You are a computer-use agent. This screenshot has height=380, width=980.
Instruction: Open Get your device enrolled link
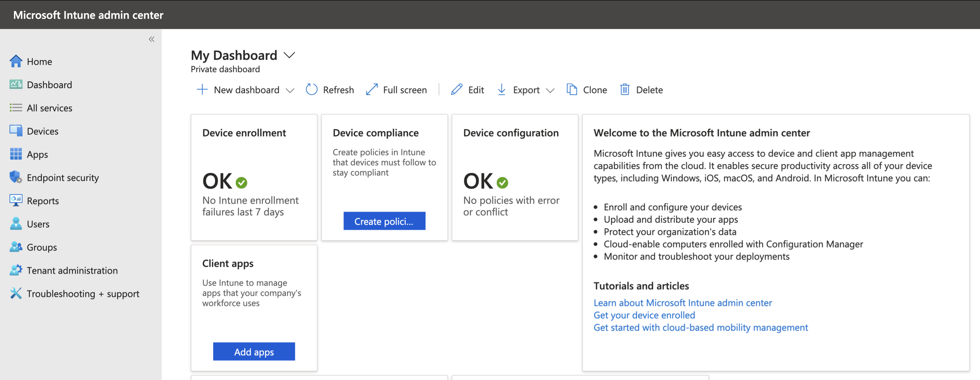pyautogui.click(x=644, y=315)
